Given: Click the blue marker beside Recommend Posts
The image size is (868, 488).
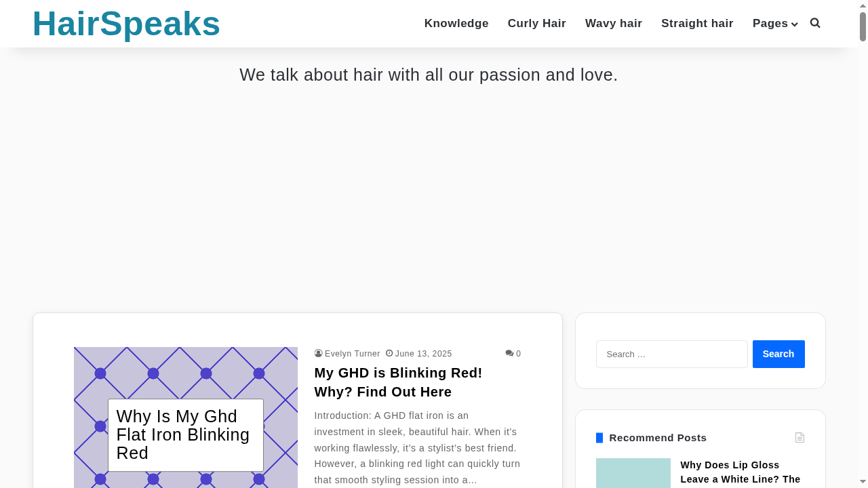Looking at the screenshot, I should click(599, 438).
